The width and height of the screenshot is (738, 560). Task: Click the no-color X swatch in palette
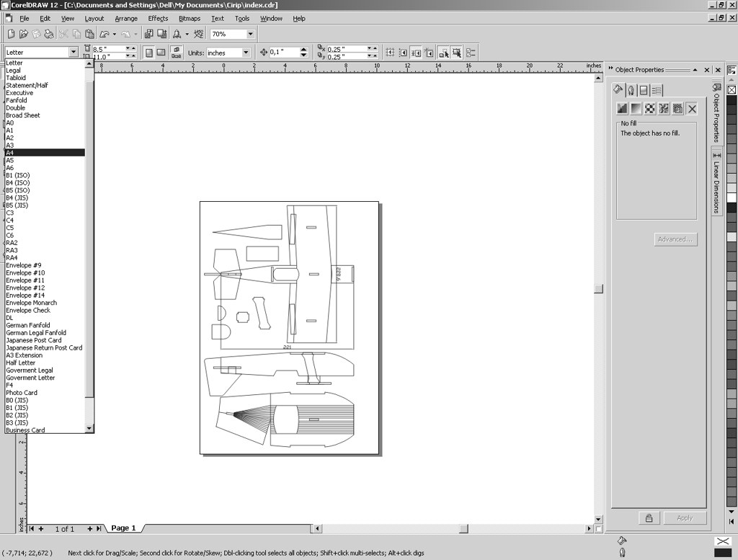tap(732, 89)
